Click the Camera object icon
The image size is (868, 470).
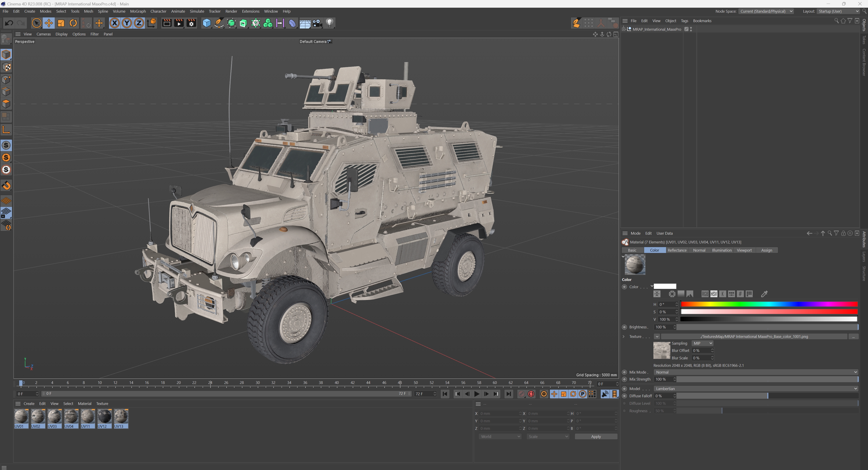tap(317, 23)
